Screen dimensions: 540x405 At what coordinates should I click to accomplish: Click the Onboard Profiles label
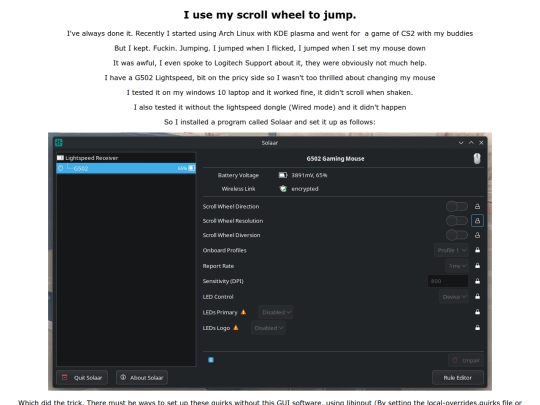(225, 250)
